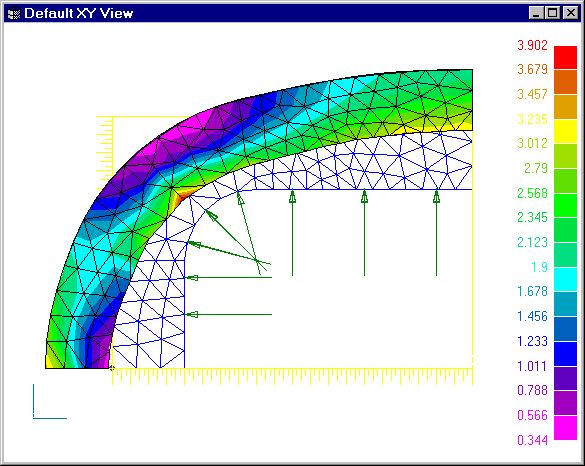
Task: Close the Default XY View window
Action: pyautogui.click(x=570, y=13)
